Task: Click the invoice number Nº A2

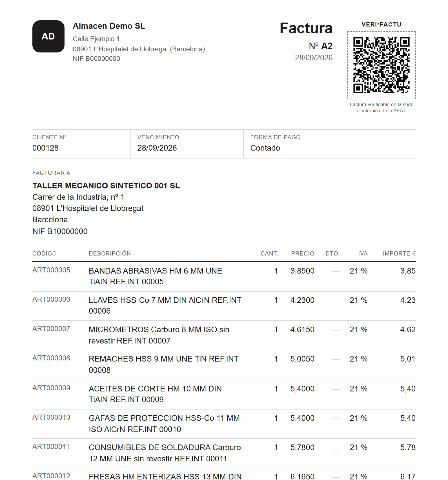Action: 321,46
